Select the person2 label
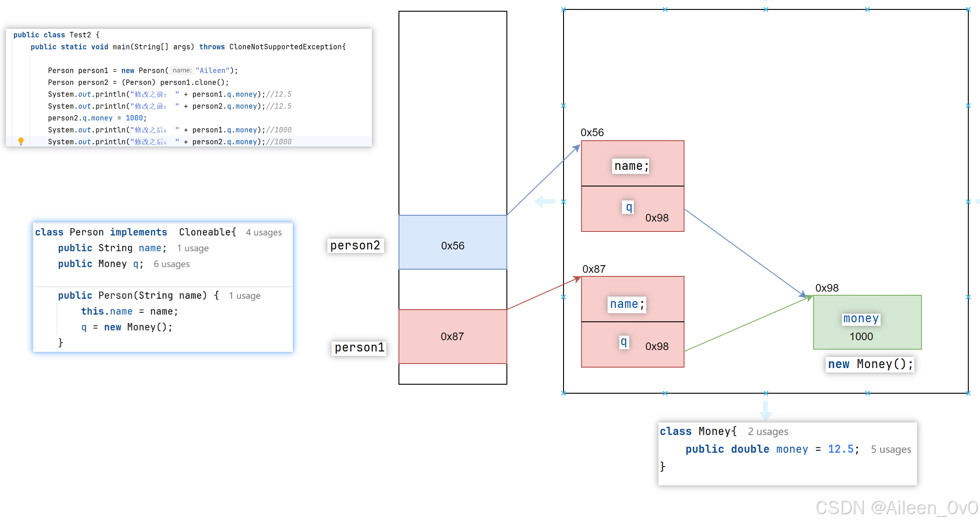Screen dimensions: 980x524 click(355, 245)
